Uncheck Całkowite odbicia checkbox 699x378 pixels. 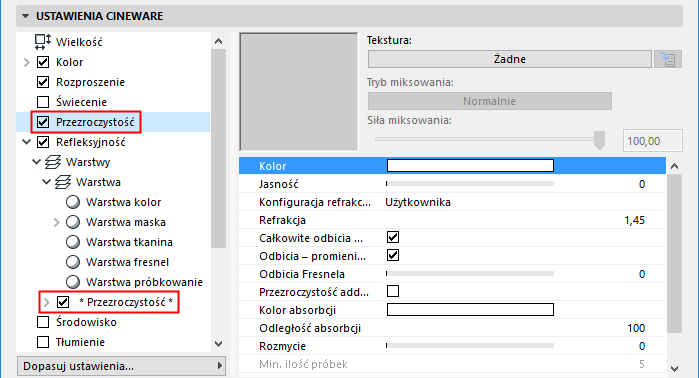coord(393,237)
